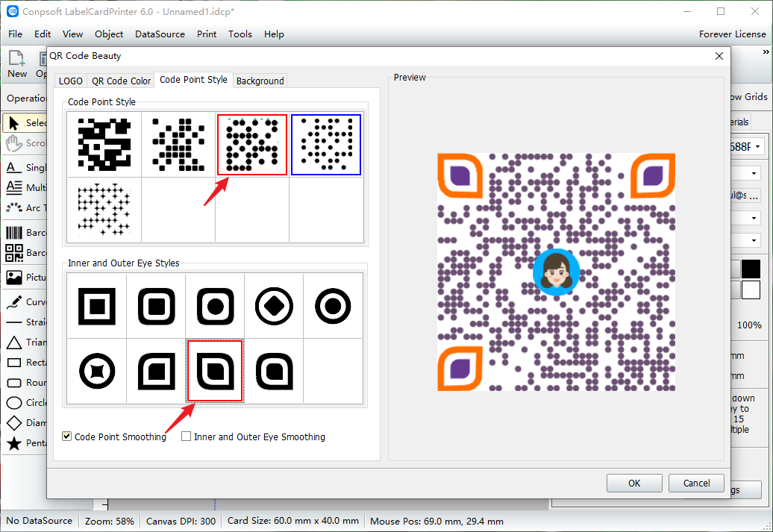Open the File menu

(15, 34)
